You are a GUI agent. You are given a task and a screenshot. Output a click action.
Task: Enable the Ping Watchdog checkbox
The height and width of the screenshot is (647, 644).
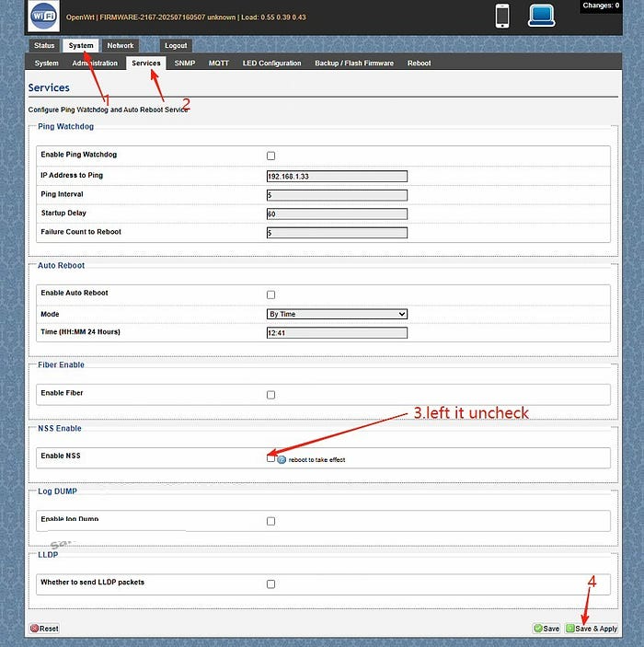click(270, 156)
